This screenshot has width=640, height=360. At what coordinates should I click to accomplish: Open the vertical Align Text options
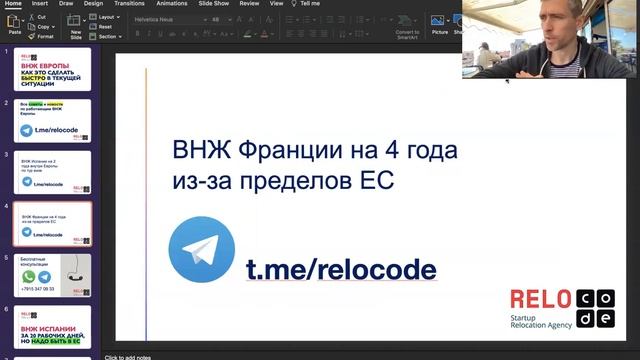point(361,34)
